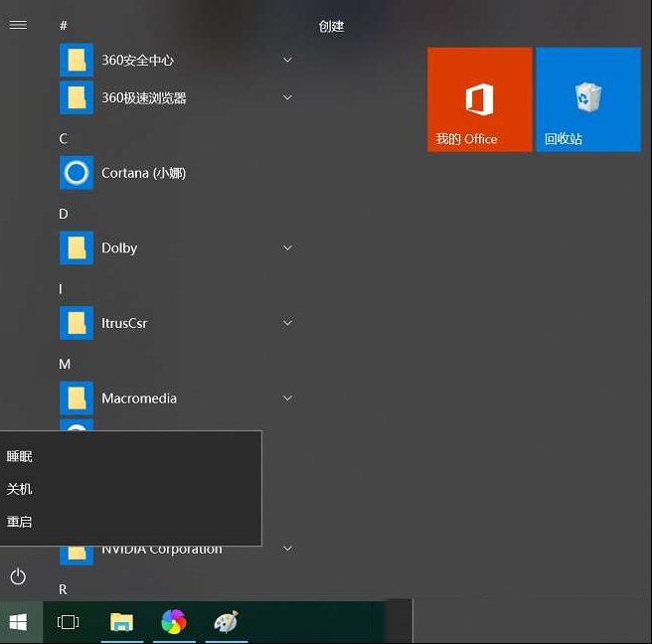Viewport: 652px width, 644px height.
Task: Open File Explorer from the taskbar
Action: pos(121,622)
